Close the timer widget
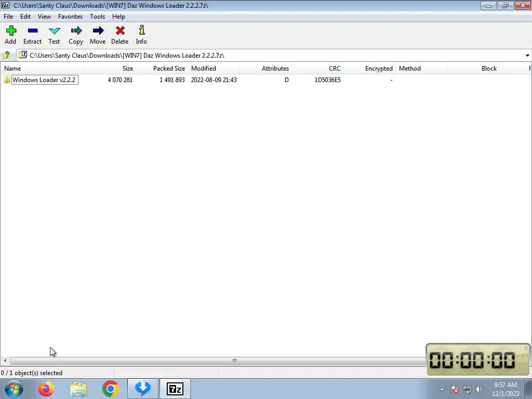 click(526, 348)
